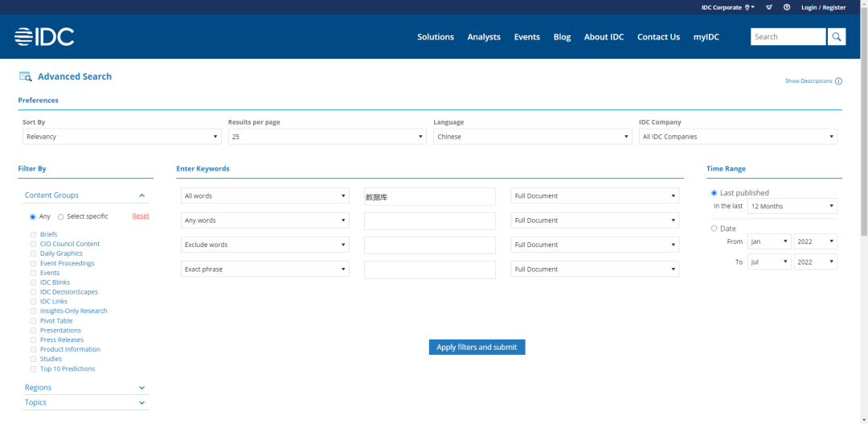The width and height of the screenshot is (868, 424).
Task: Open the Exclude words dropdown
Action: pyautogui.click(x=265, y=245)
